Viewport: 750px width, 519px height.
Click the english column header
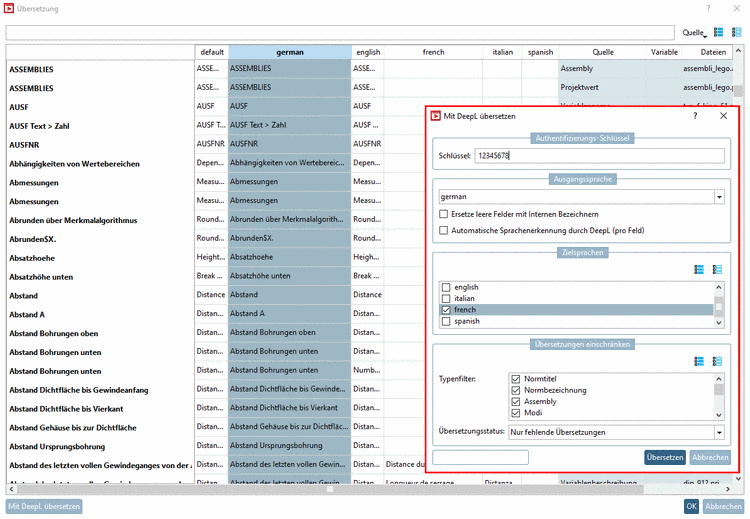pyautogui.click(x=368, y=52)
